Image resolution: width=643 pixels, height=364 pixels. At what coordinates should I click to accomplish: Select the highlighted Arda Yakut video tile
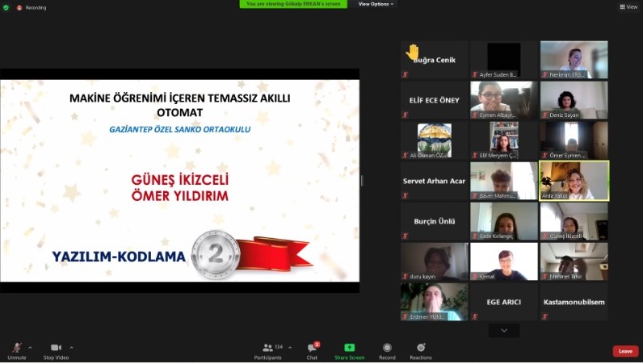tap(574, 181)
